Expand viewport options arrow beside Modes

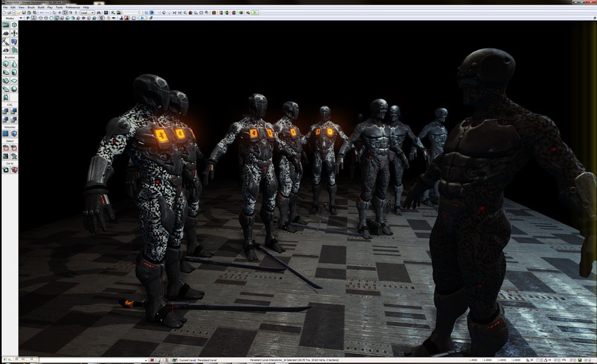click(x=21, y=18)
